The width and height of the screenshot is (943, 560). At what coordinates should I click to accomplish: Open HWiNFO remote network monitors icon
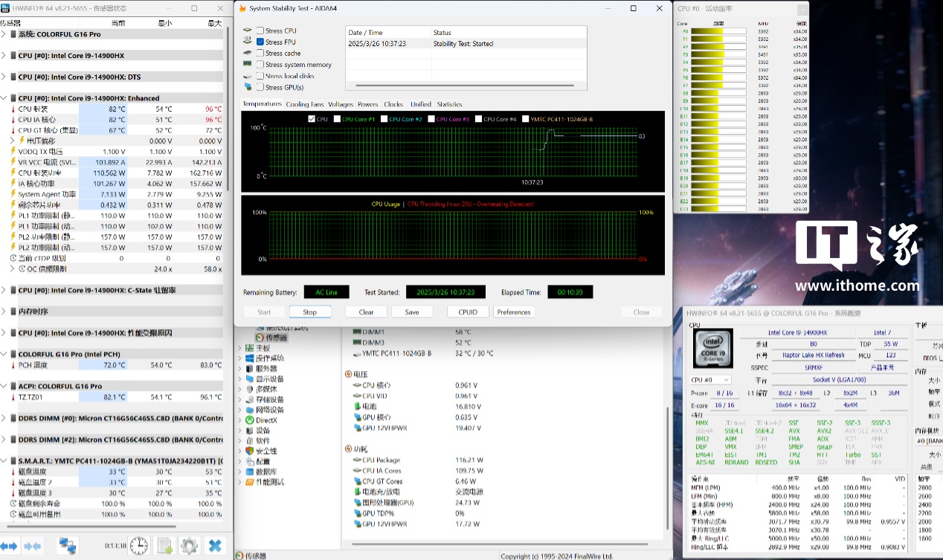68,546
